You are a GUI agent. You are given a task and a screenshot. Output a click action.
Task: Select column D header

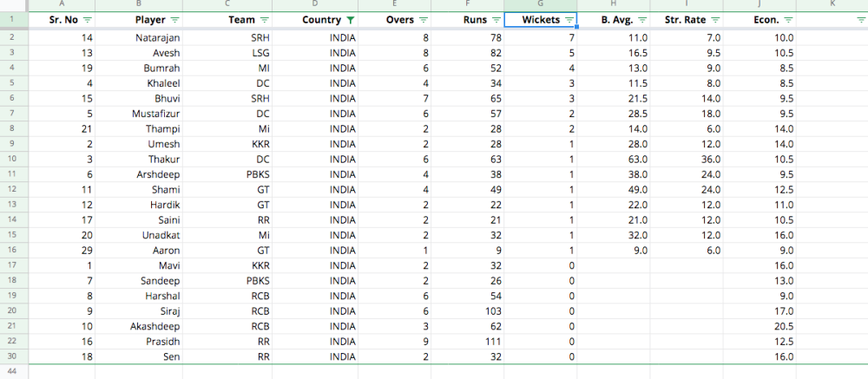[315, 5]
